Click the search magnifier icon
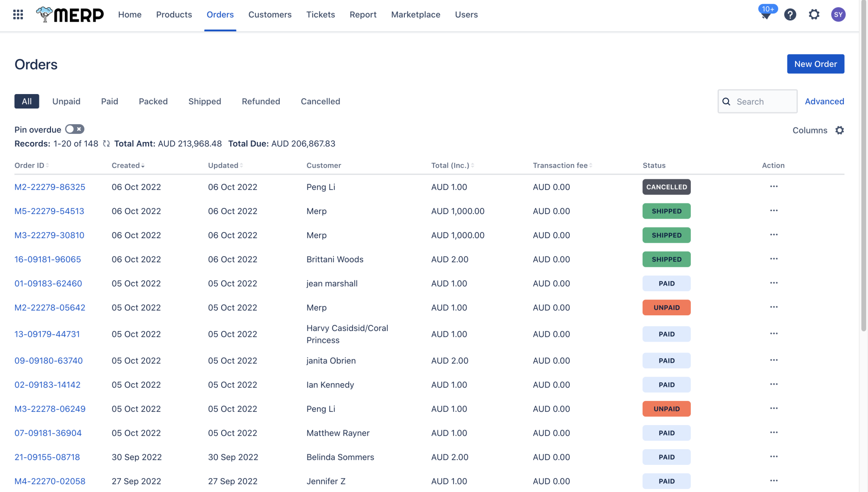868x492 pixels. 726,102
